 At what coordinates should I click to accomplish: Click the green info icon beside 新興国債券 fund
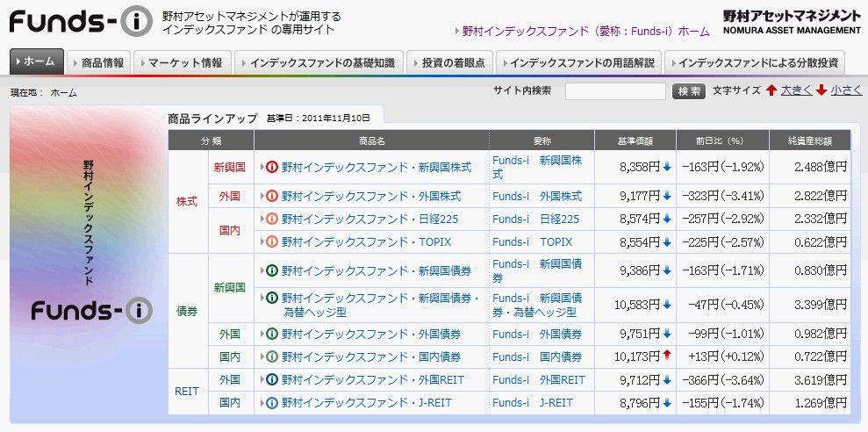pos(271,270)
